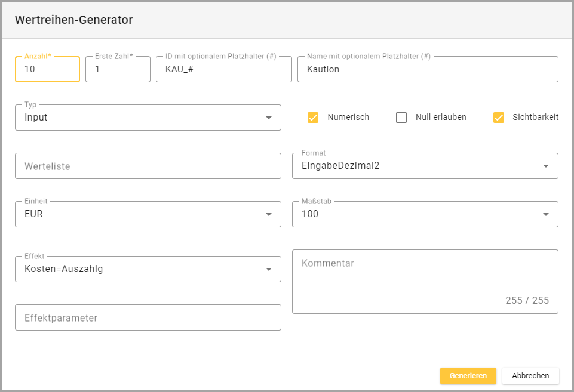The width and height of the screenshot is (574, 392).
Task: Uncheck the Numerisch checkbox
Action: pos(313,118)
